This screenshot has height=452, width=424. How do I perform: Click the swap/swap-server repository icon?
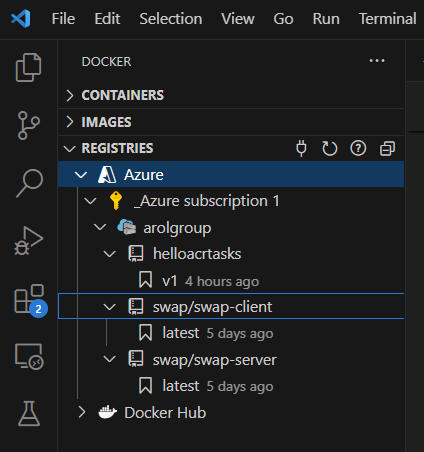tap(136, 359)
